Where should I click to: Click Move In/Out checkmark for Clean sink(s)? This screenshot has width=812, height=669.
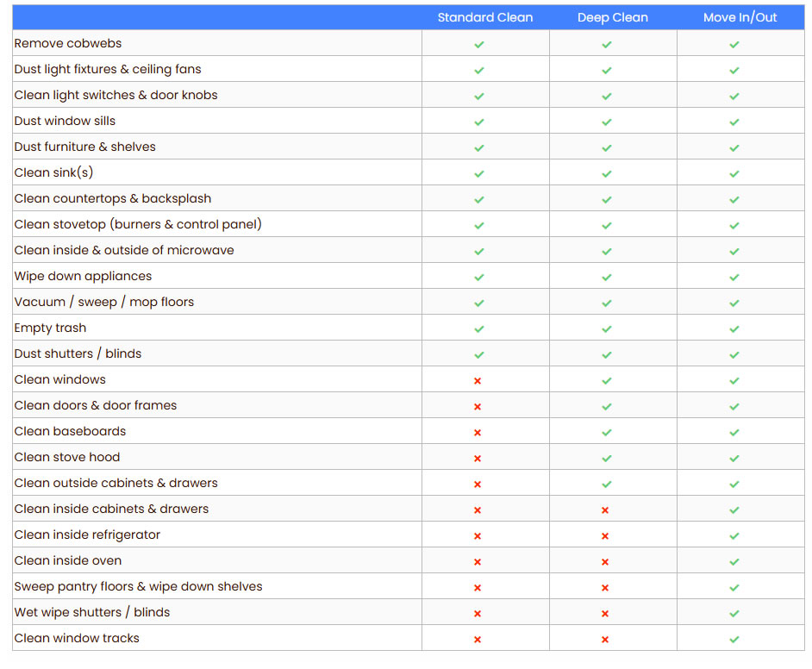click(x=734, y=173)
